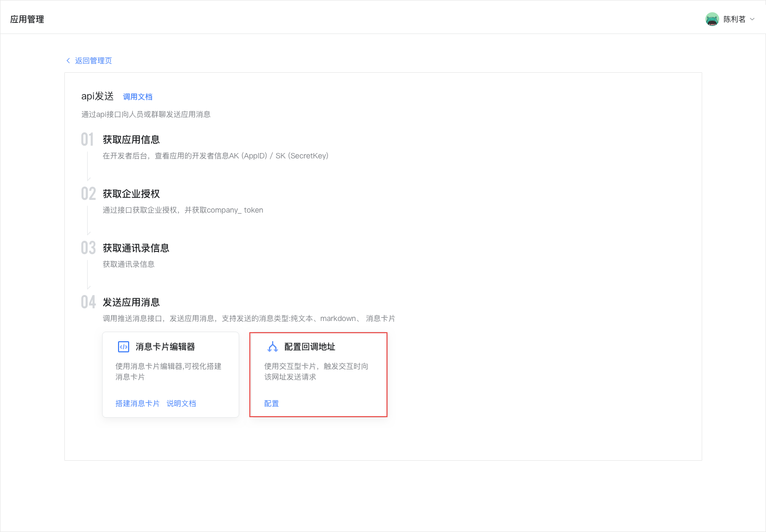Select step number 02 获取企业授权
Screen dimensions: 766x532
click(88, 193)
